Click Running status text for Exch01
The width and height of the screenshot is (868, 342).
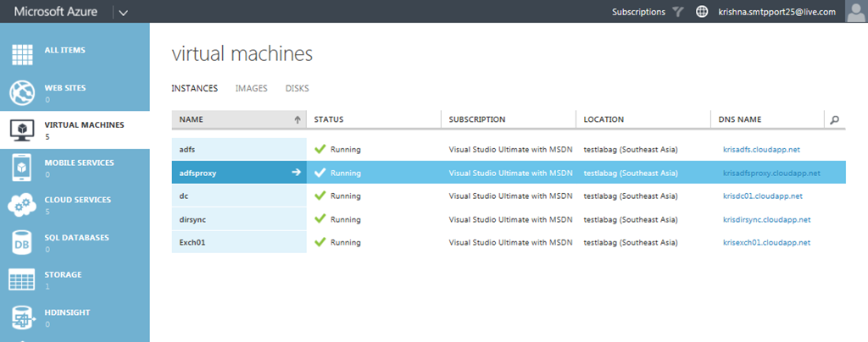click(346, 243)
